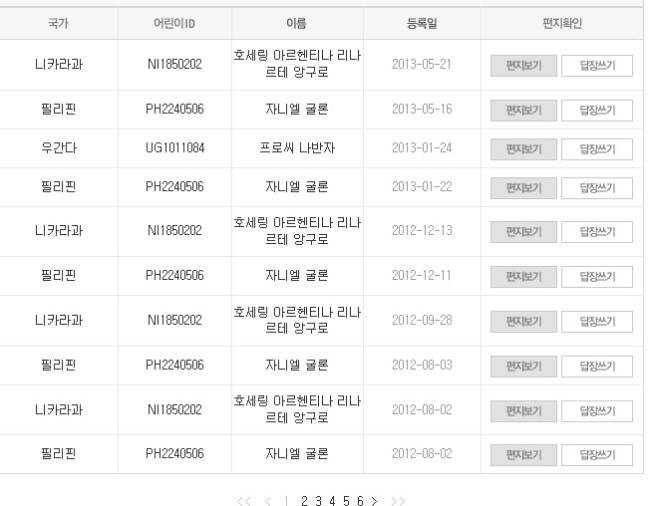Select page 6 in pagination
The image size is (650, 506).
click(360, 501)
